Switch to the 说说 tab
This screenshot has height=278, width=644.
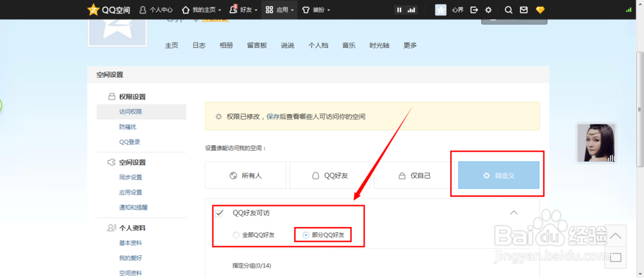coord(287,46)
